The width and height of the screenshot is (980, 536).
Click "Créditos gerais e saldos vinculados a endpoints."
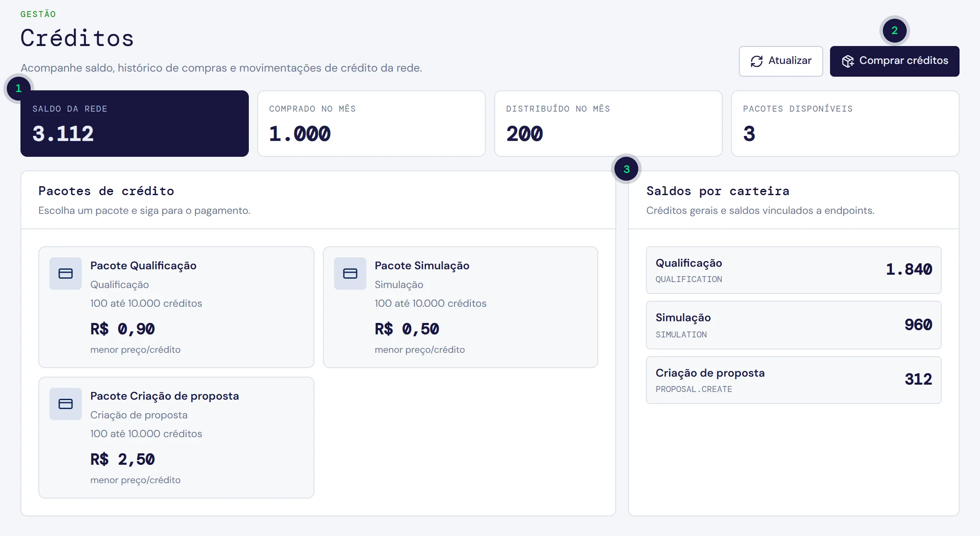pyautogui.click(x=760, y=210)
